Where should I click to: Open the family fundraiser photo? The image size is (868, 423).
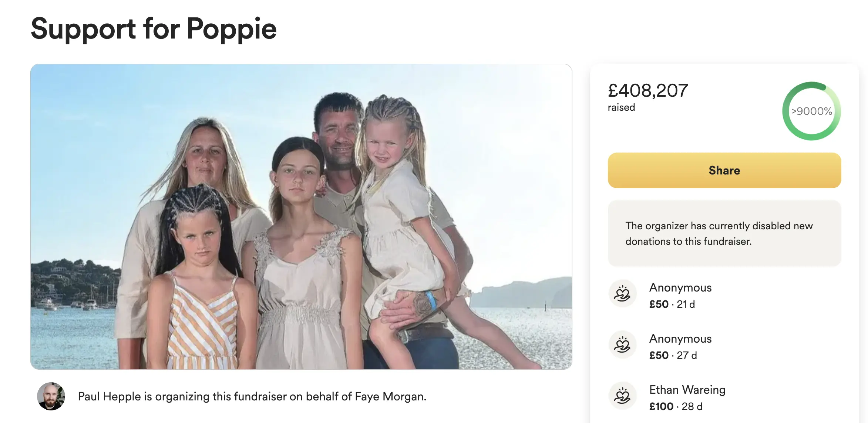pos(301,217)
